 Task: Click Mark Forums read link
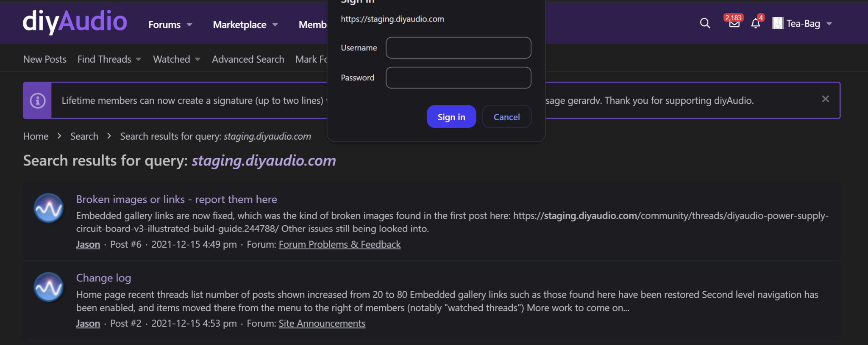click(312, 59)
